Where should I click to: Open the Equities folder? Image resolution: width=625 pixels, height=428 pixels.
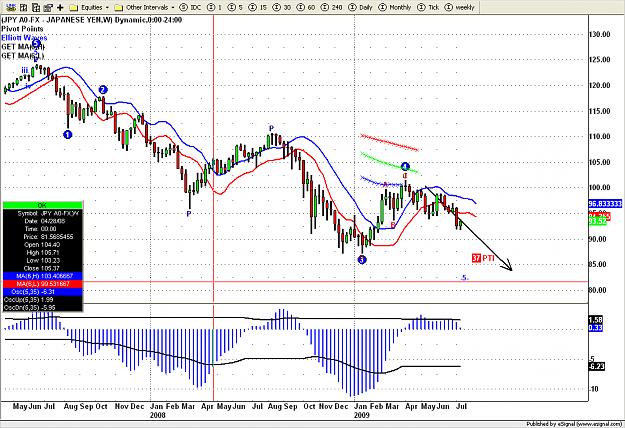pos(86,7)
